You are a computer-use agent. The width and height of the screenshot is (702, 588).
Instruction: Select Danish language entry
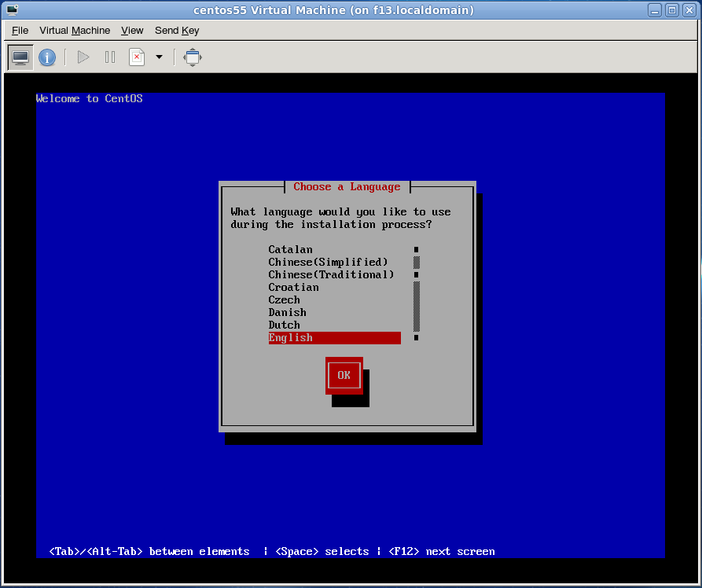(287, 312)
